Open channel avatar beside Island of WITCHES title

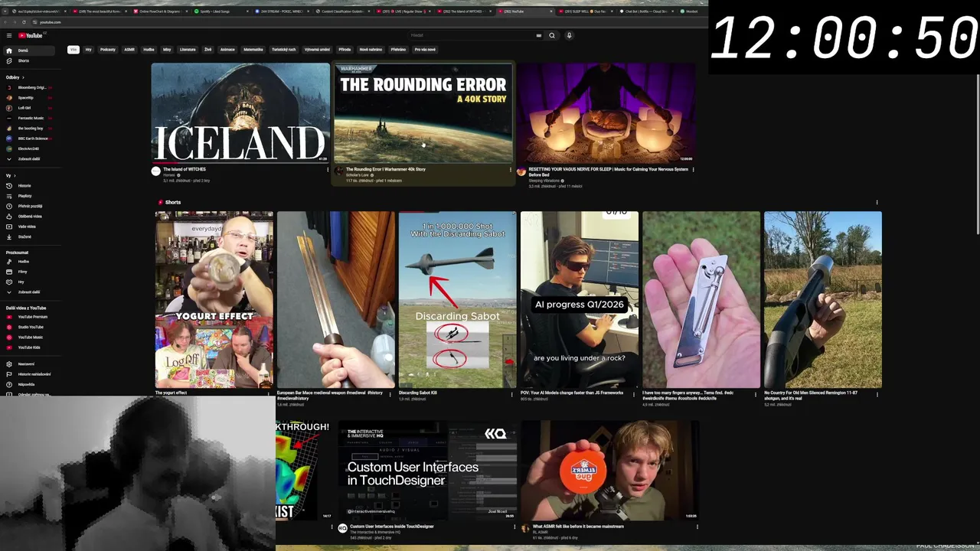click(x=156, y=171)
